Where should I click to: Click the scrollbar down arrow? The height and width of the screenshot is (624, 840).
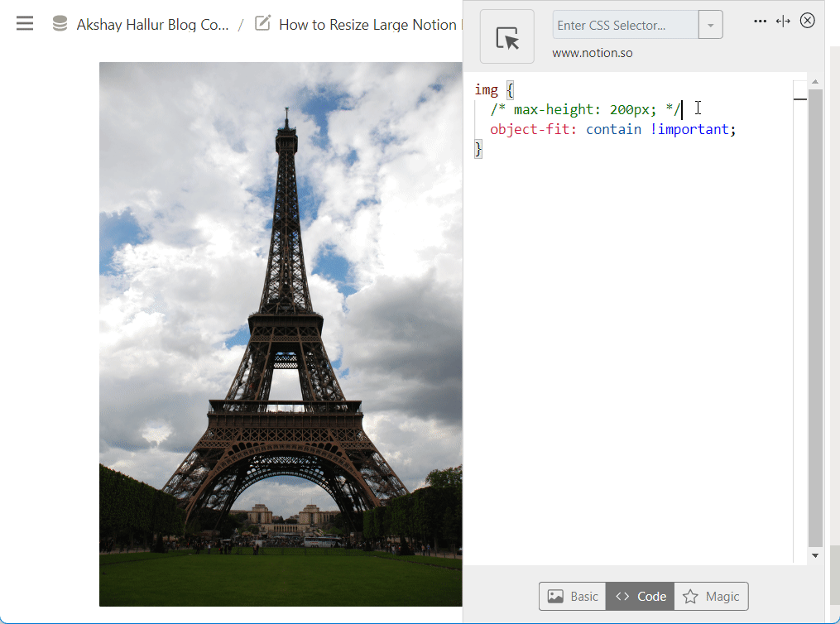point(814,554)
